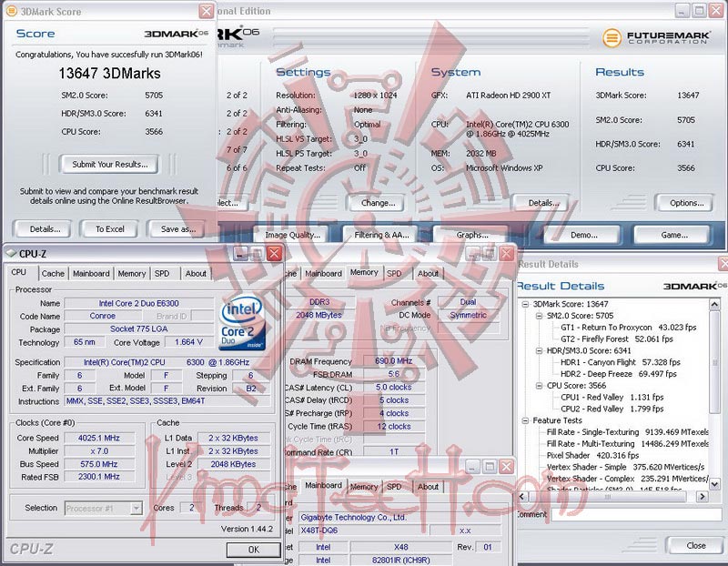This screenshot has height=566, width=728.
Task: Select HDR2 - Deep Freeze result
Action: click(x=619, y=374)
